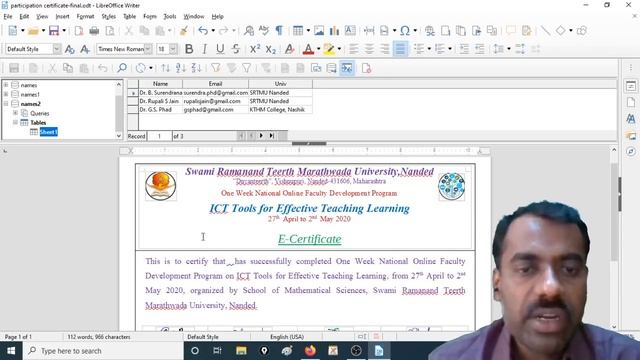Undo the last action

203,31
